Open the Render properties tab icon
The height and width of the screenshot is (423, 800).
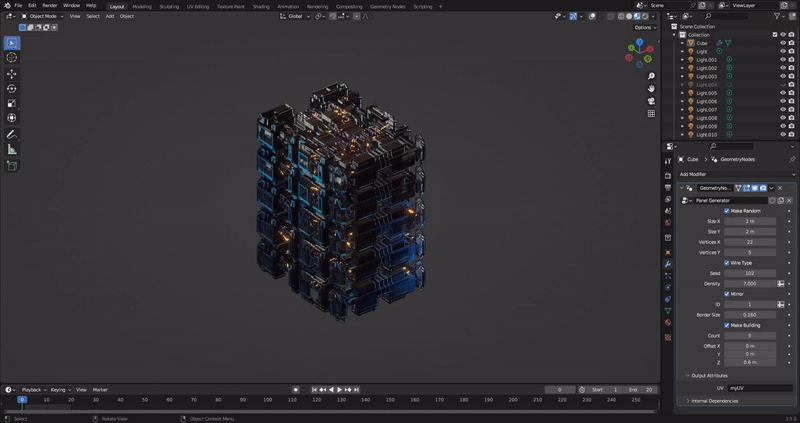coord(668,176)
